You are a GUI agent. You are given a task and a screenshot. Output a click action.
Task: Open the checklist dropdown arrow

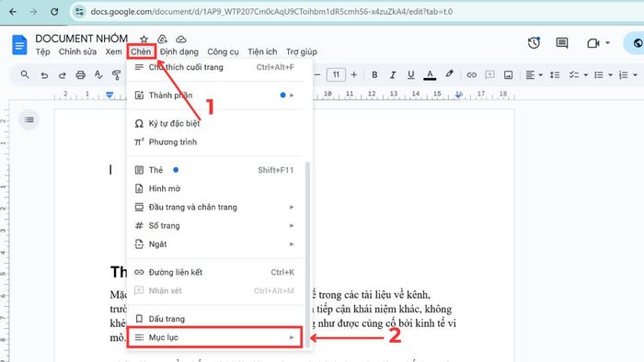click(x=586, y=75)
